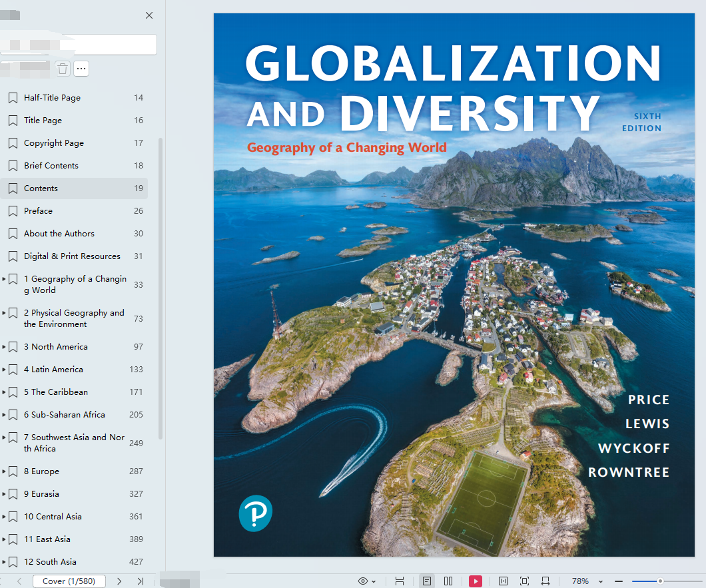Screen dimensions: 706x588
Task: Click the page number field showing Cover (1/580)
Action: 69,581
